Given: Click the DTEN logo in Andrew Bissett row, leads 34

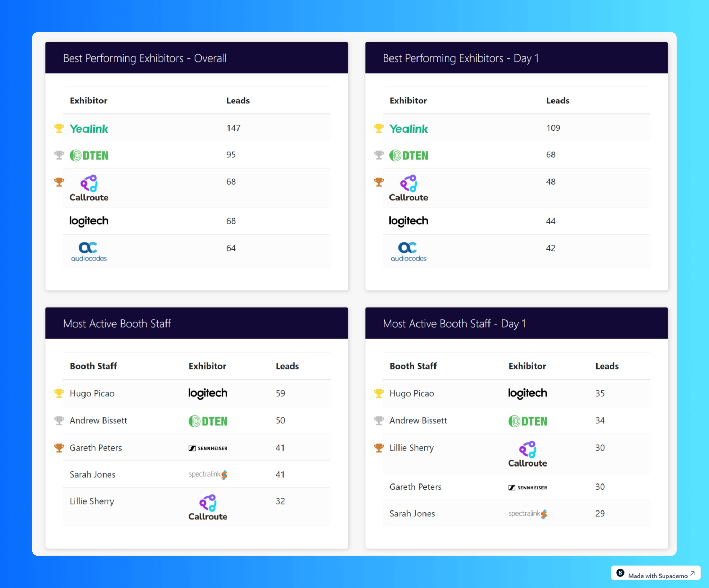Looking at the screenshot, I should pos(527,421).
